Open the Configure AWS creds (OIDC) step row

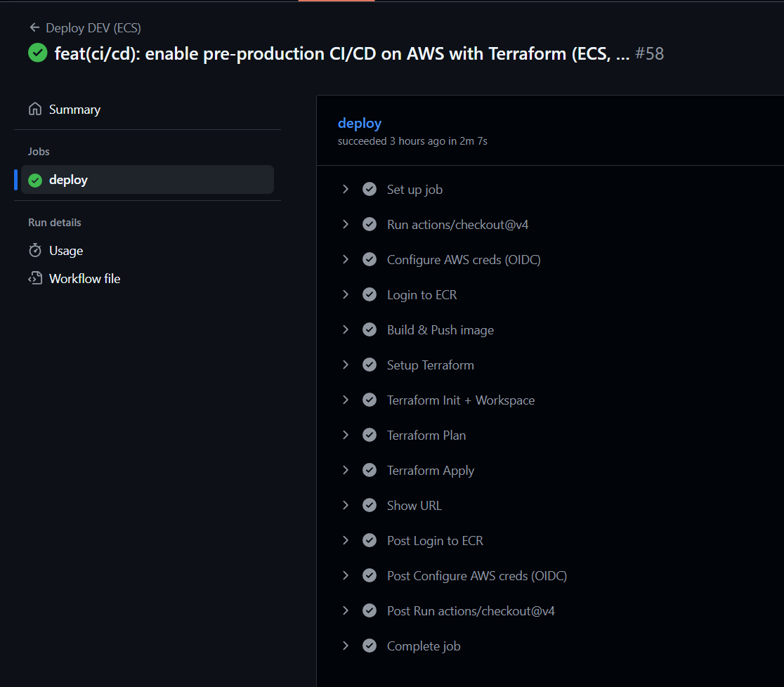(x=464, y=260)
